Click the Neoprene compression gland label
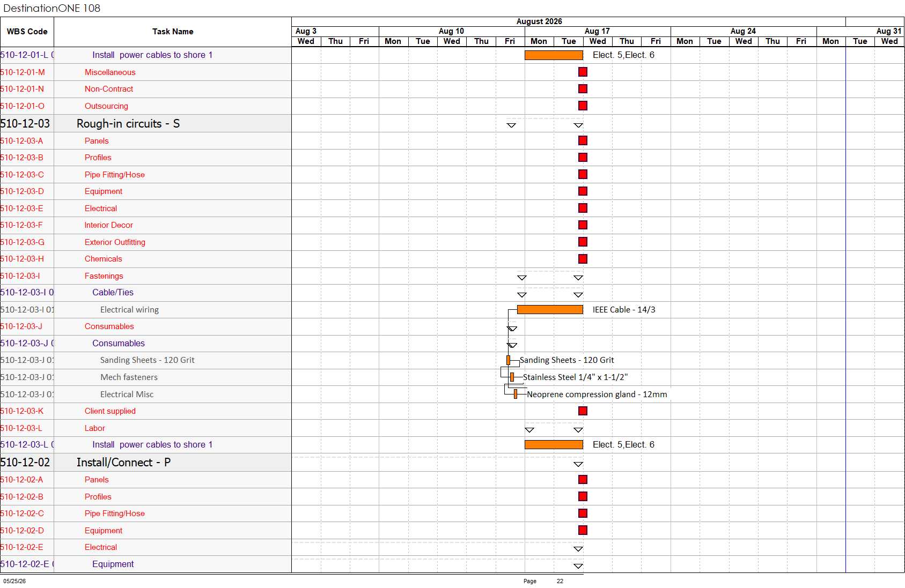 (597, 395)
